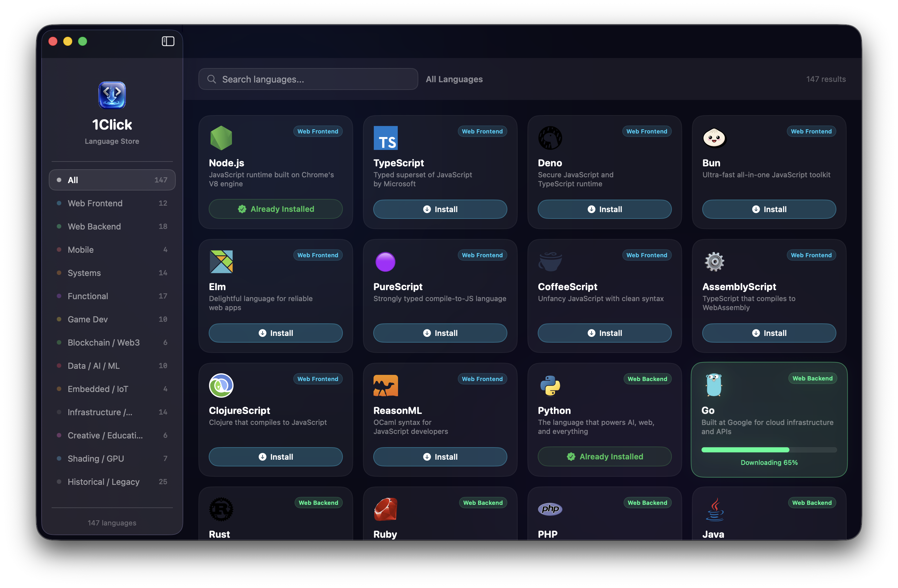
Task: Click the Ruby gem icon
Action: click(385, 509)
